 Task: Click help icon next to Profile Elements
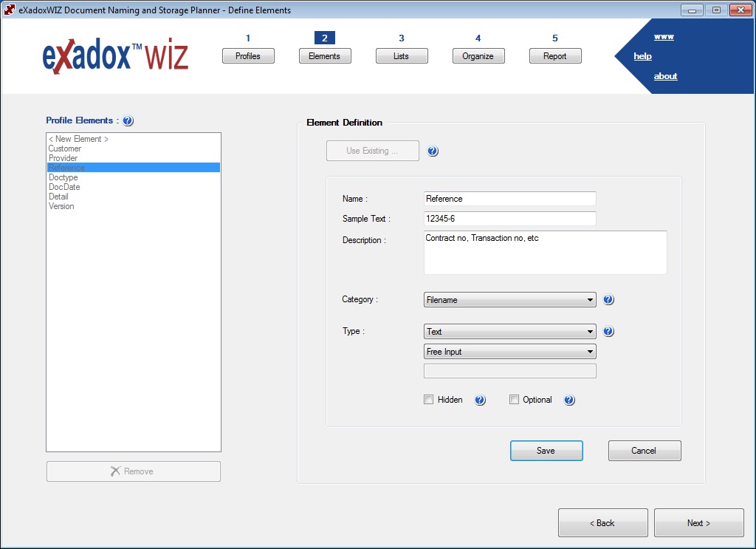[128, 121]
